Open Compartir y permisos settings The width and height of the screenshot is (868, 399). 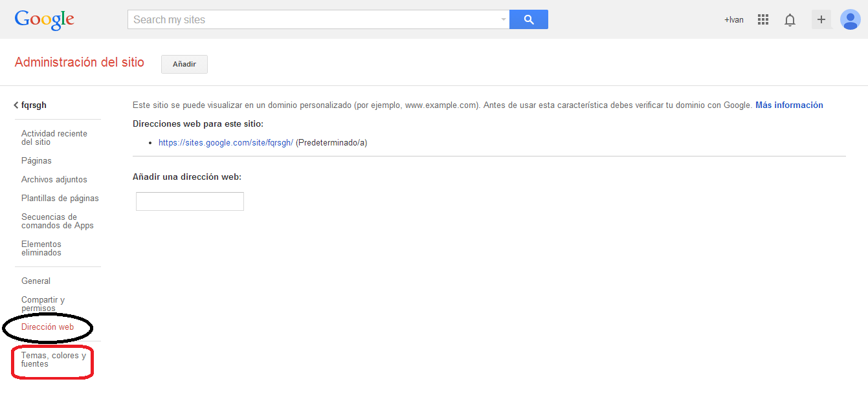point(43,304)
